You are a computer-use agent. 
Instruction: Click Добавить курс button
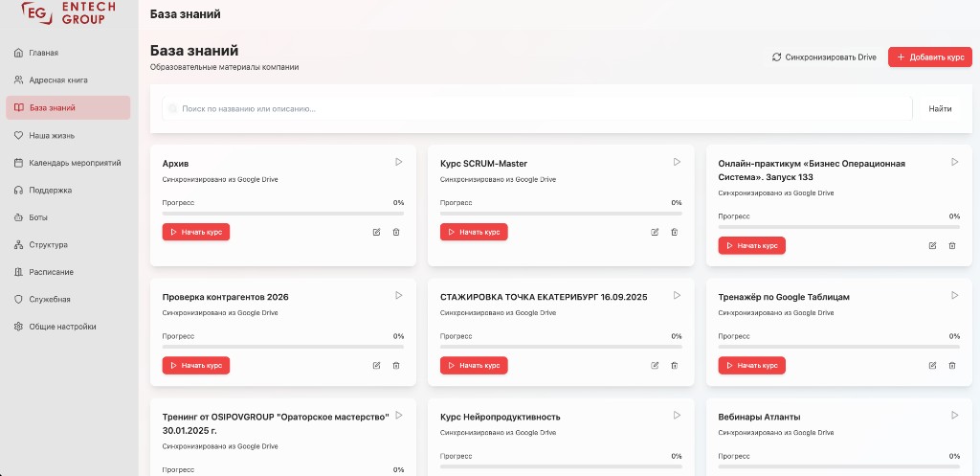930,57
